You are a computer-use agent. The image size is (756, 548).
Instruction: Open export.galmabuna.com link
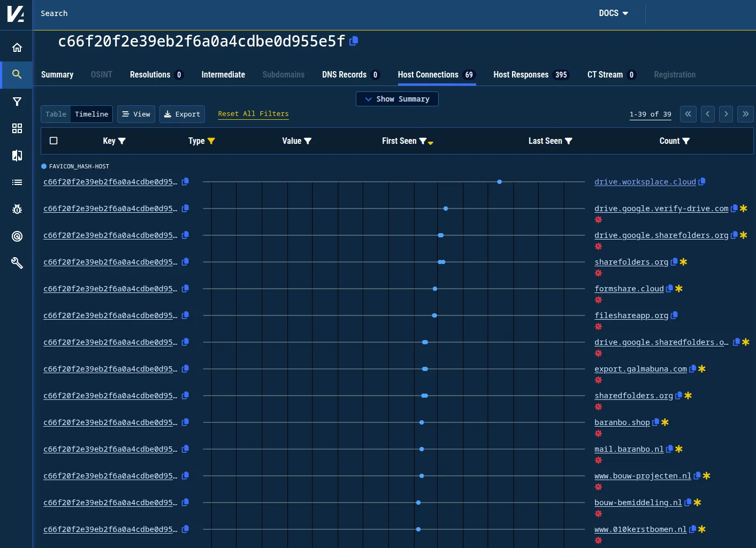coord(640,369)
